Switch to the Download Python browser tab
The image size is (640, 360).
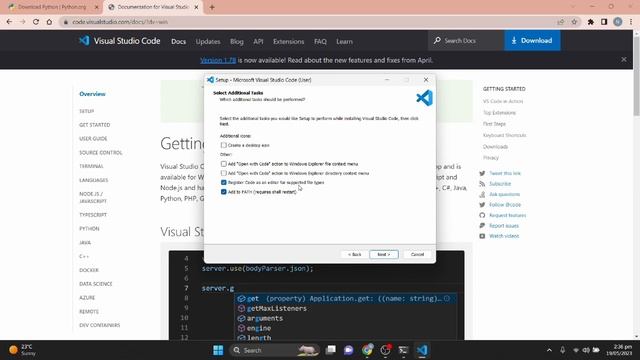coord(52,7)
